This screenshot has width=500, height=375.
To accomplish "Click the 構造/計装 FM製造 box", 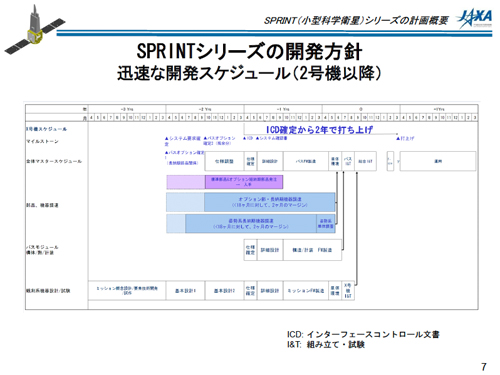I will [312, 250].
